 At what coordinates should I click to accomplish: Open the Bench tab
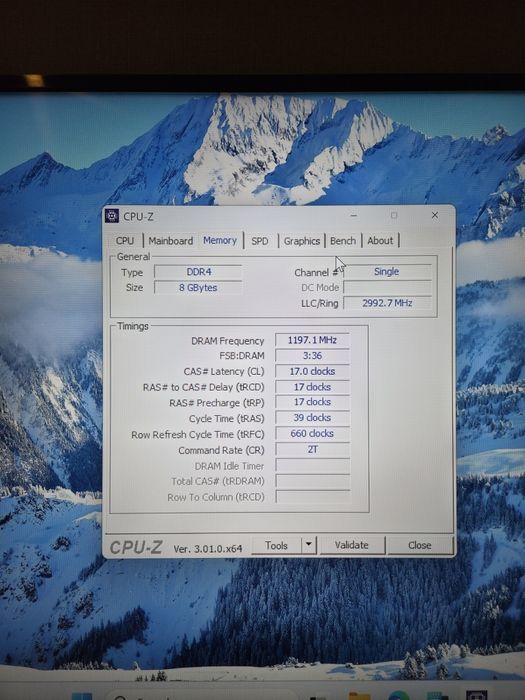click(x=343, y=241)
